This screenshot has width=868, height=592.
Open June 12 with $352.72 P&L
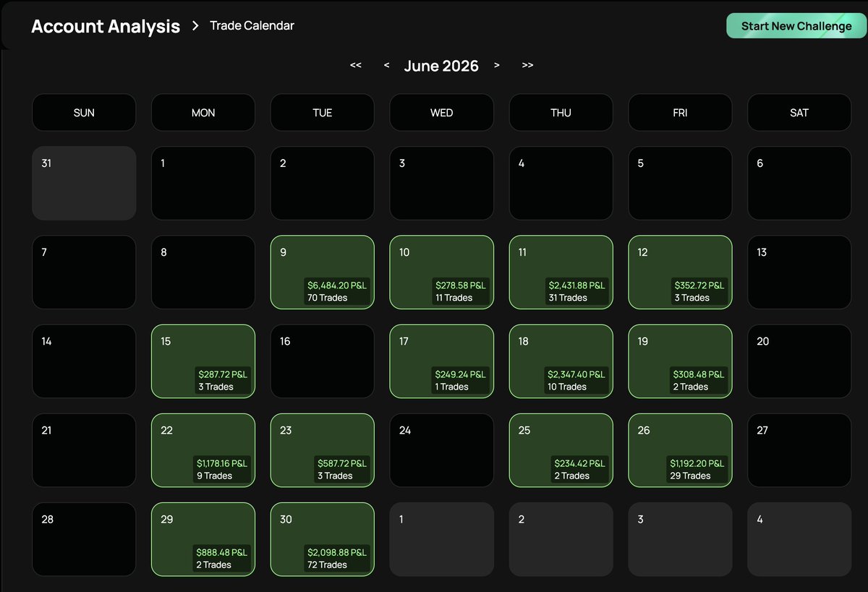(x=681, y=273)
